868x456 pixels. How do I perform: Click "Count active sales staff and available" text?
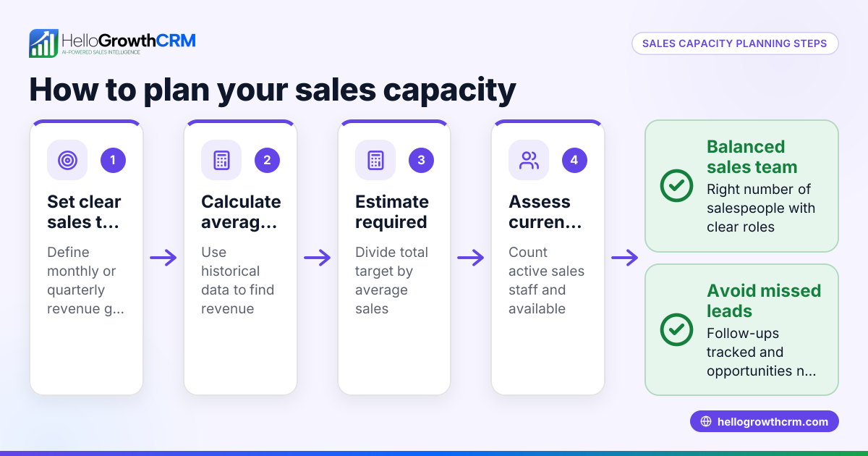546,281
